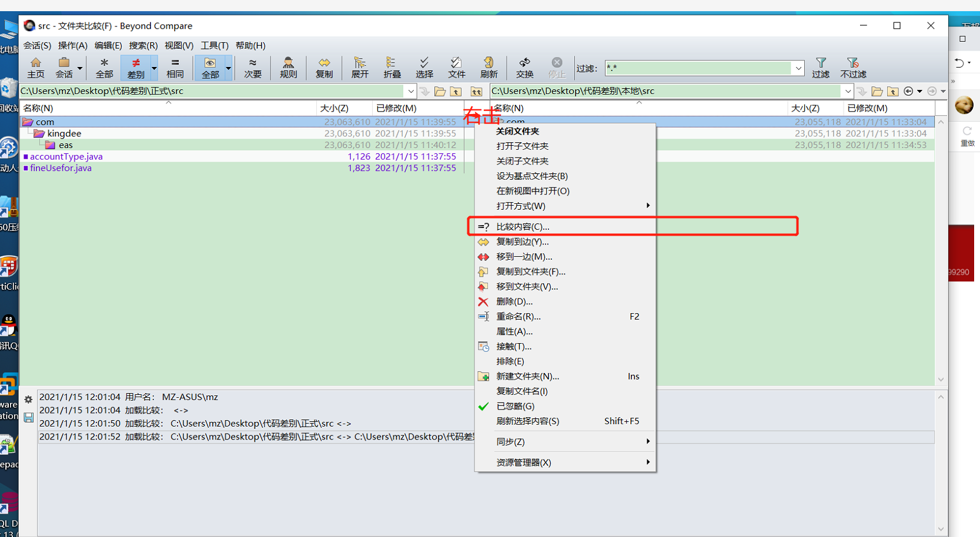The image size is (980, 537).
Task: Click the 复制 (Copy) toolbar icon
Action: (324, 66)
